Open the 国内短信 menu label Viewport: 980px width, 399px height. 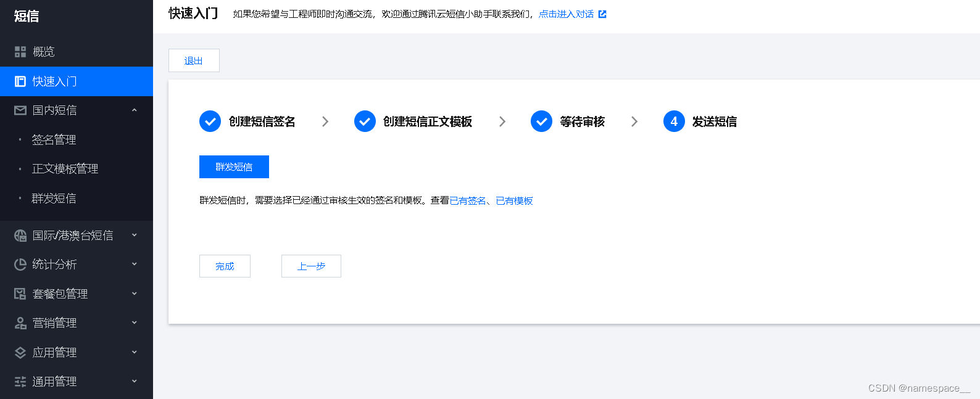click(x=55, y=110)
